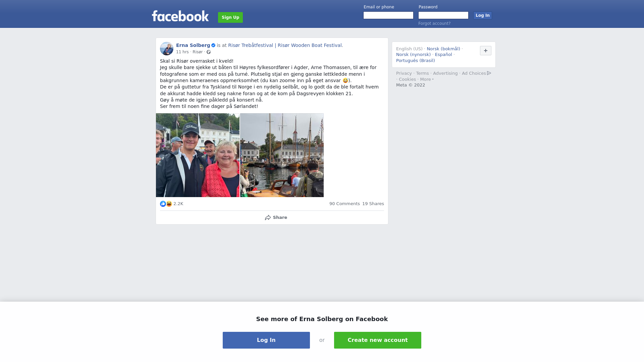Image resolution: width=644 pixels, height=362 pixels.
Task: Click the green Sign Up button
Action: click(230, 17)
